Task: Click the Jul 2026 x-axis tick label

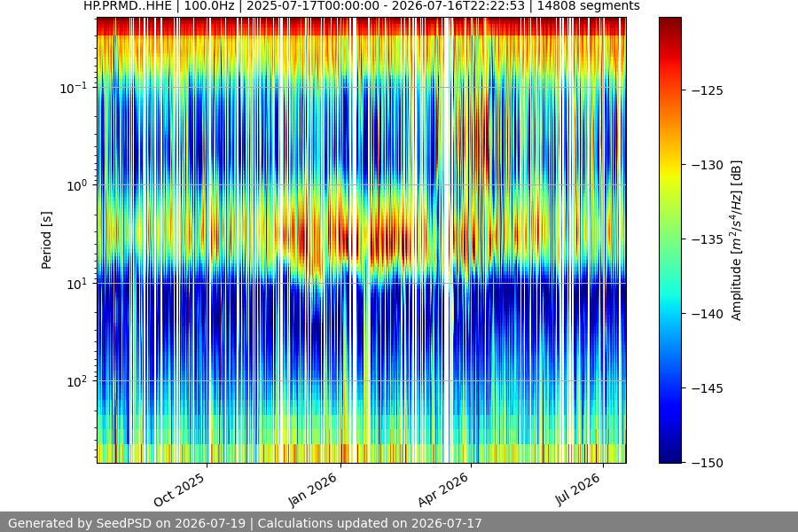Action: pyautogui.click(x=577, y=489)
